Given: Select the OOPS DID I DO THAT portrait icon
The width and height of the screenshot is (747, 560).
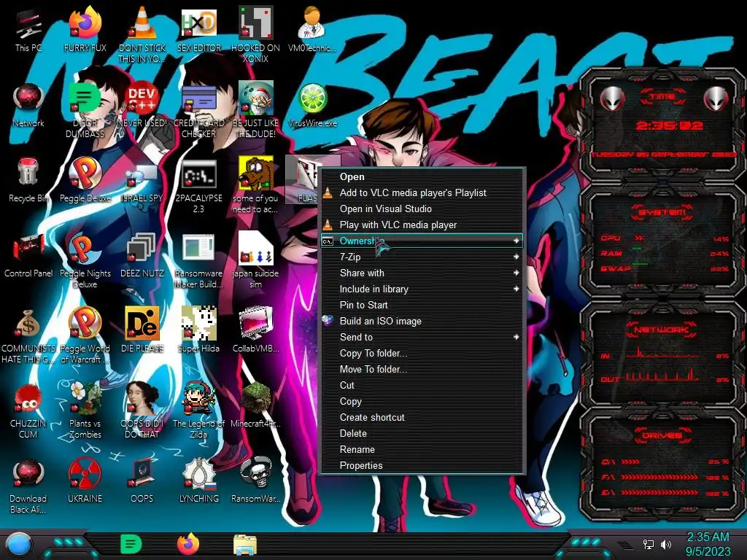Looking at the screenshot, I should 142,411.
